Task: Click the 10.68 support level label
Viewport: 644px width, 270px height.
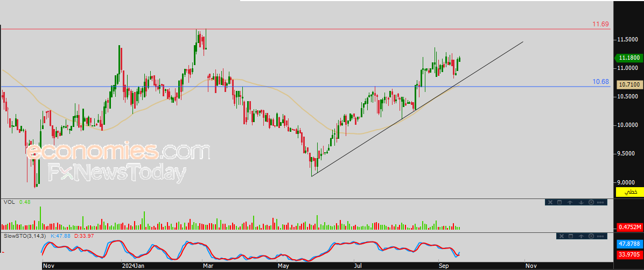Action: (x=600, y=82)
